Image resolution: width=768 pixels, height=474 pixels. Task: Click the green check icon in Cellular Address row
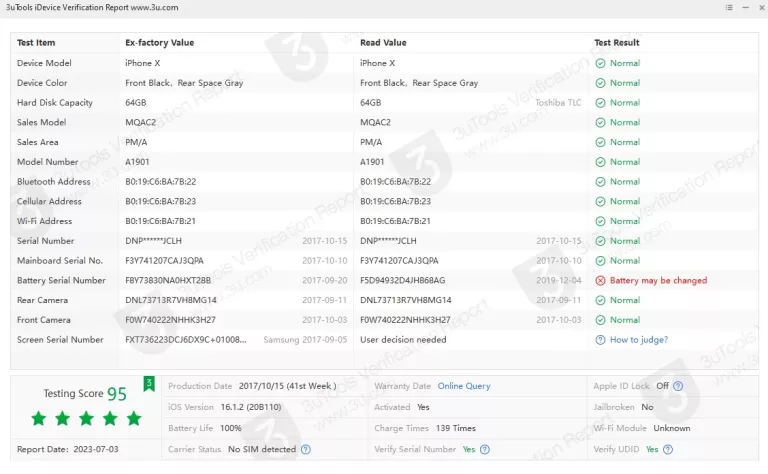[x=600, y=201]
